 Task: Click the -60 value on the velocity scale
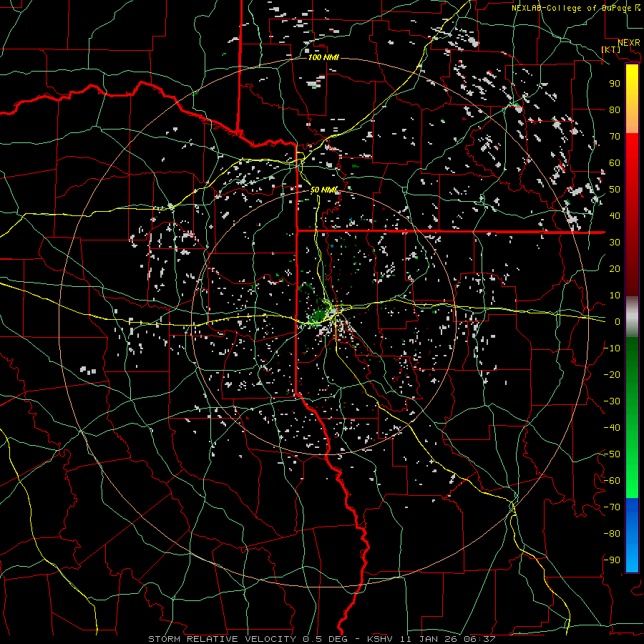pos(612,481)
